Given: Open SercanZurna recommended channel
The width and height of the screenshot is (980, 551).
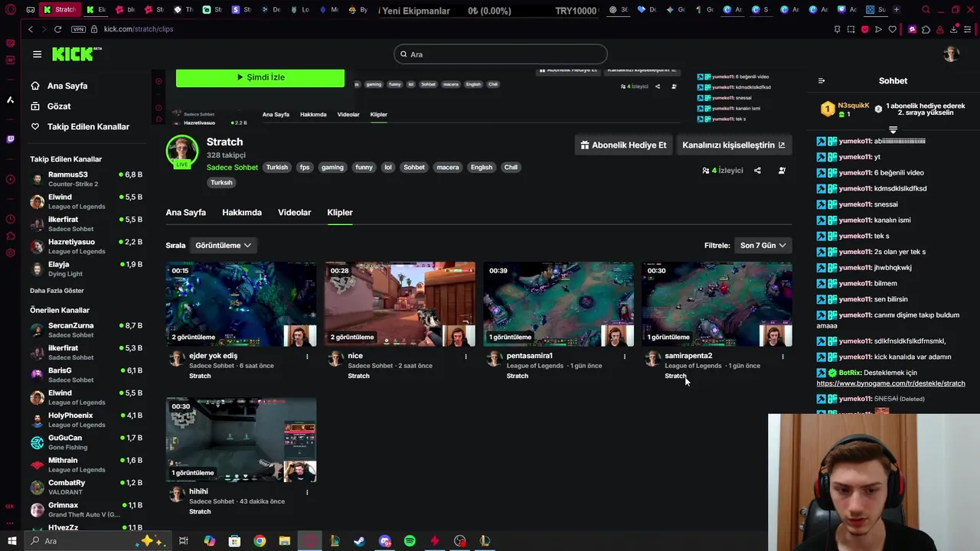Looking at the screenshot, I should 87,330.
